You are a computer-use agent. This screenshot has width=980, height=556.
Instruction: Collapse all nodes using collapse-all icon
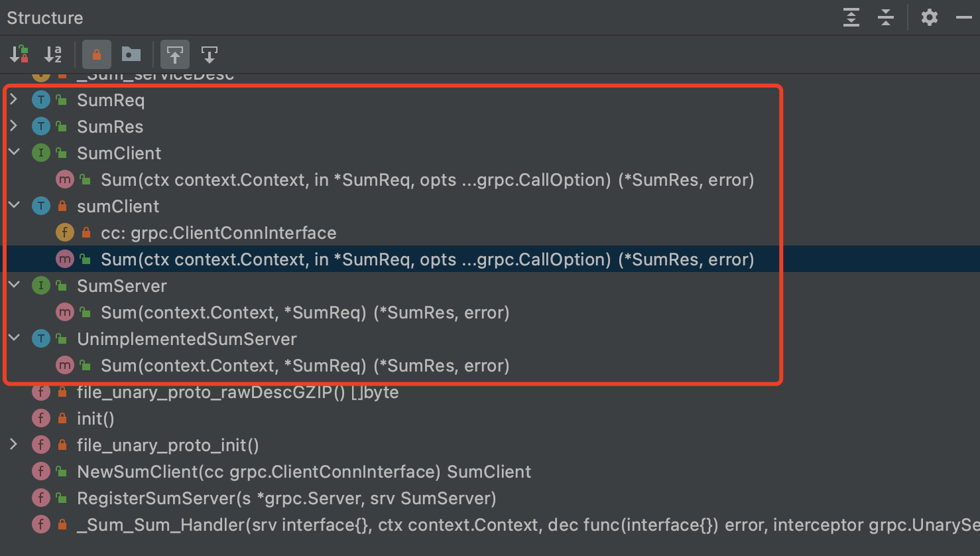tap(887, 18)
